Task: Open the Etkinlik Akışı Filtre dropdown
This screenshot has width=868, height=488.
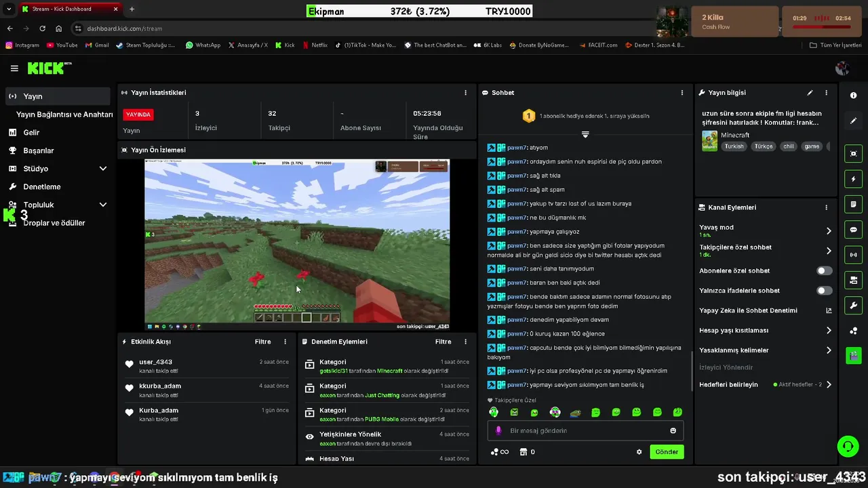Action: tap(262, 342)
